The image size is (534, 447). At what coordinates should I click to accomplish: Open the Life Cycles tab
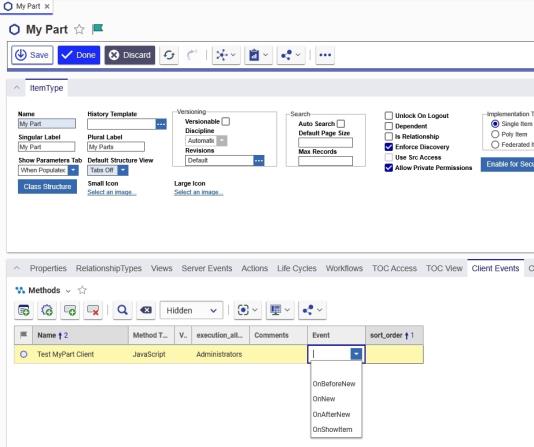click(x=297, y=268)
